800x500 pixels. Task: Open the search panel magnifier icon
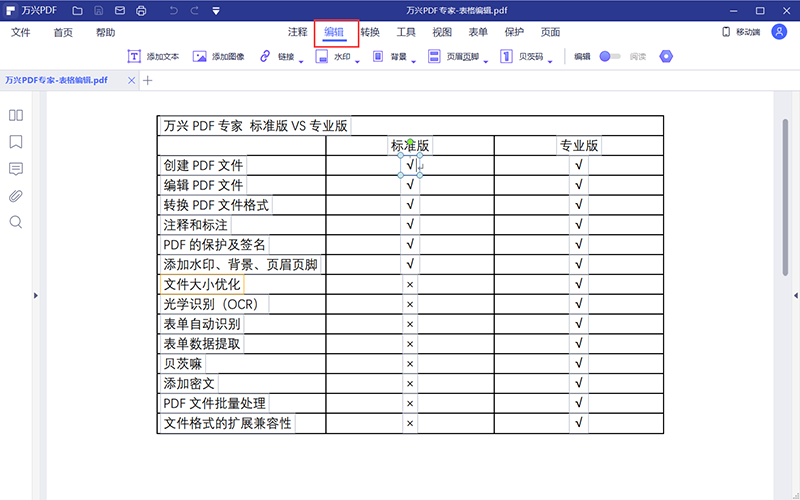(16, 222)
